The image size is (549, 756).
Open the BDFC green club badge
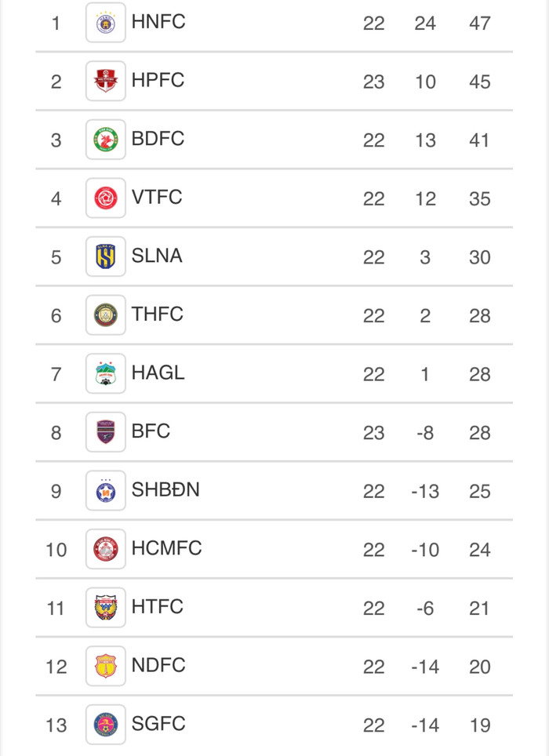pyautogui.click(x=105, y=140)
